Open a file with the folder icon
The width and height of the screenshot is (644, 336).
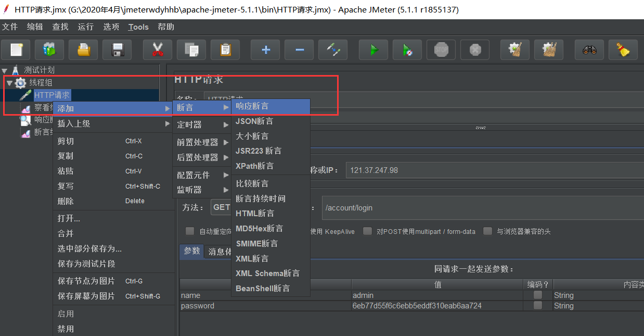[x=83, y=50]
